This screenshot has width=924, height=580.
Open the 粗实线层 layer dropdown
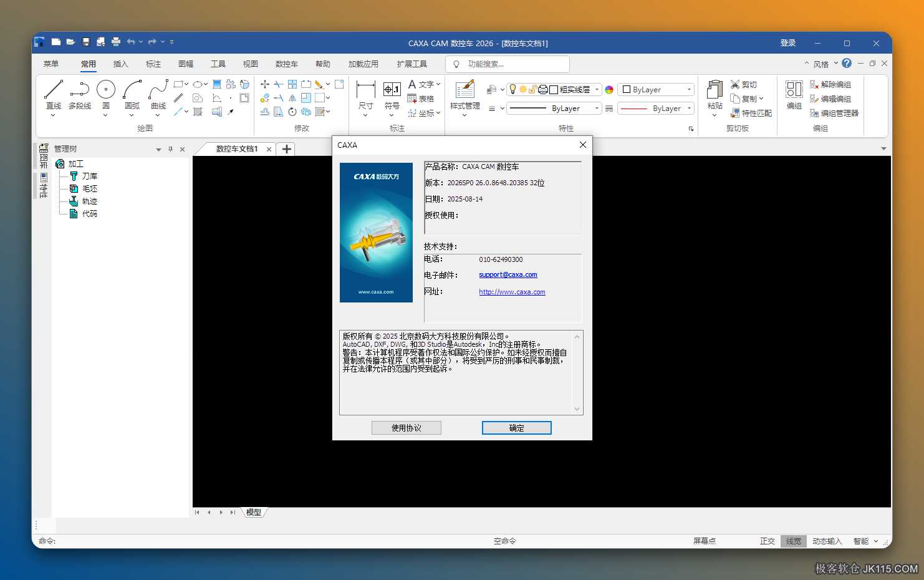(x=597, y=90)
